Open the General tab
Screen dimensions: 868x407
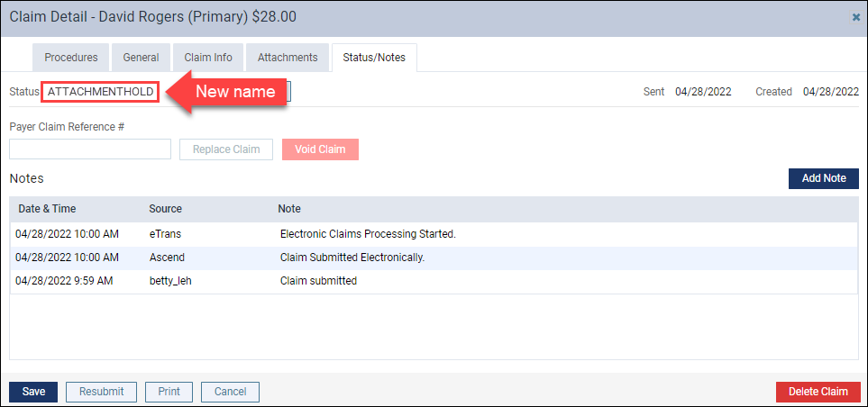pos(142,58)
